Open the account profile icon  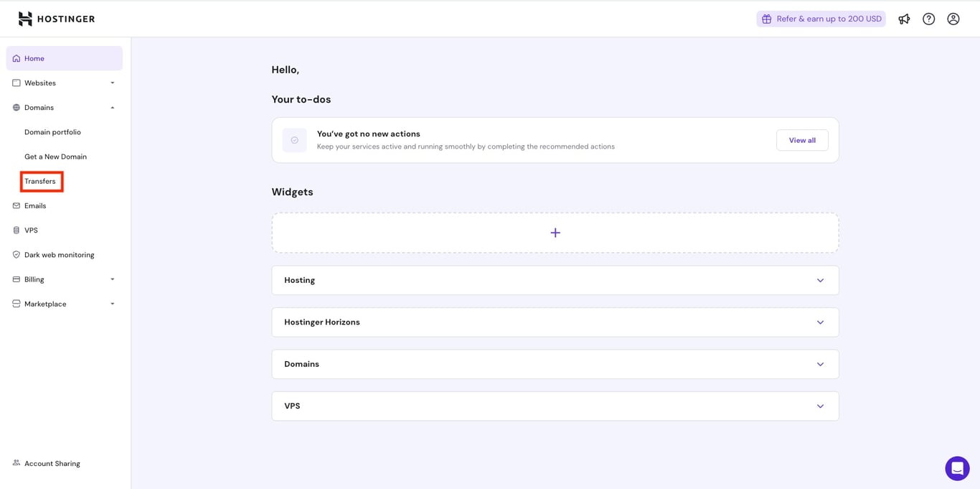[x=953, y=19]
